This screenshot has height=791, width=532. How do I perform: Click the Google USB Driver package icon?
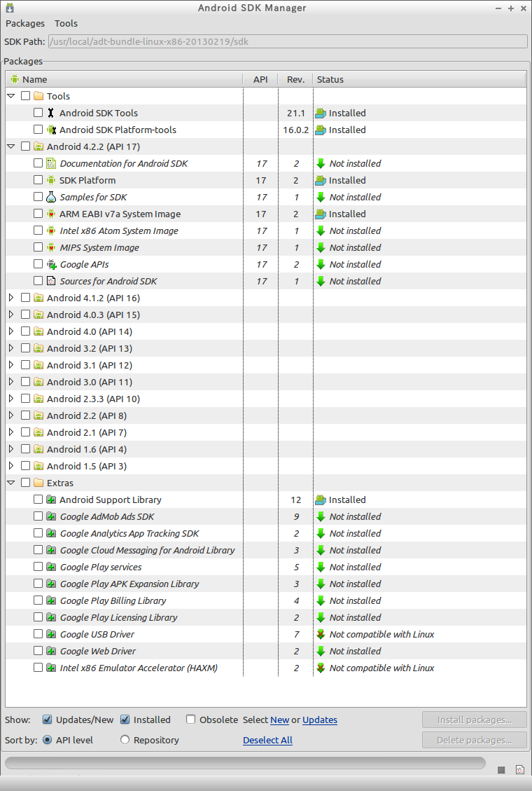coord(51,634)
